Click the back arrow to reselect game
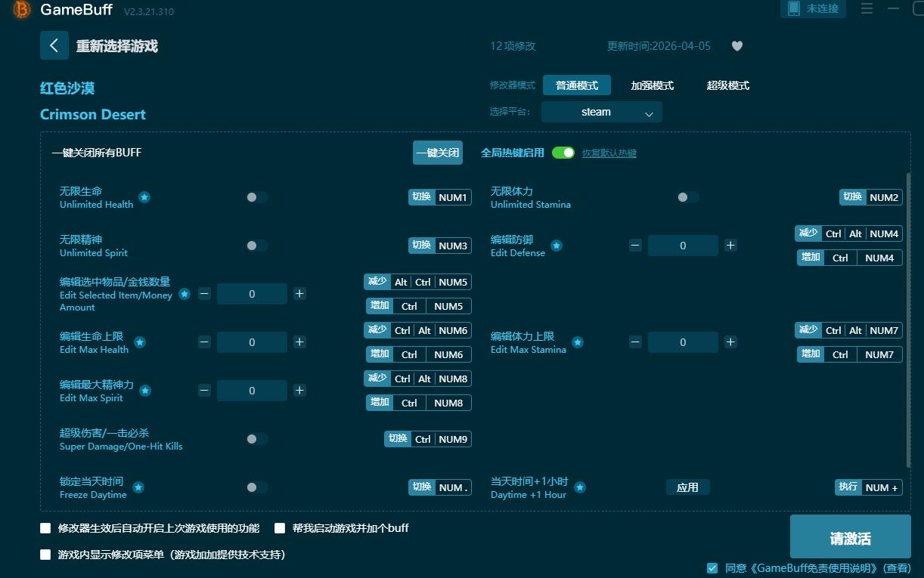 [x=54, y=45]
